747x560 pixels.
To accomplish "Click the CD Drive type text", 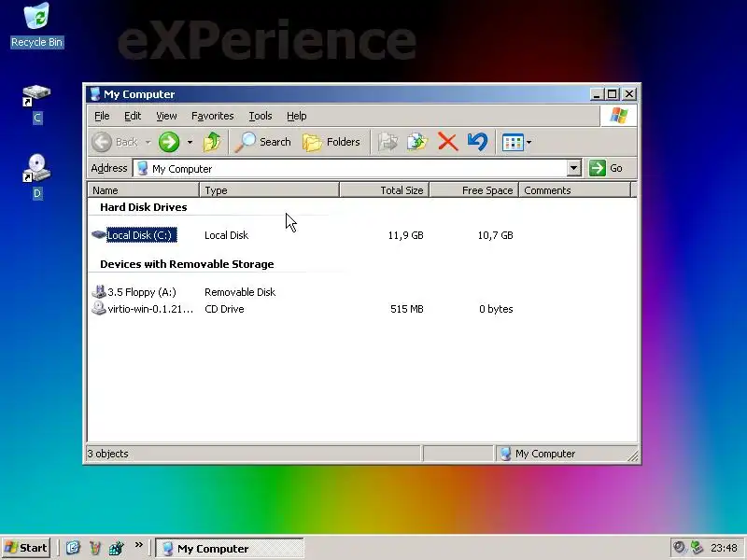I will coord(224,309).
